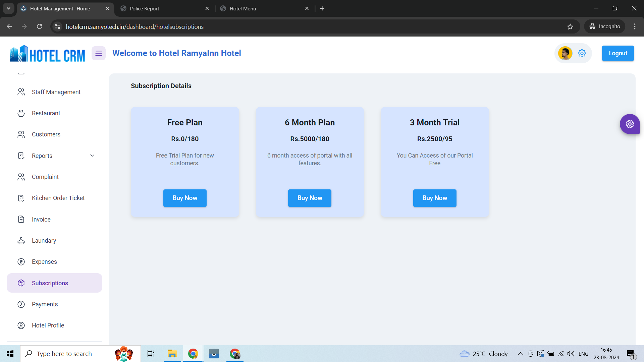Screen dimensions: 644x362
Task: Click the floating purple settings gear
Action: (630, 124)
